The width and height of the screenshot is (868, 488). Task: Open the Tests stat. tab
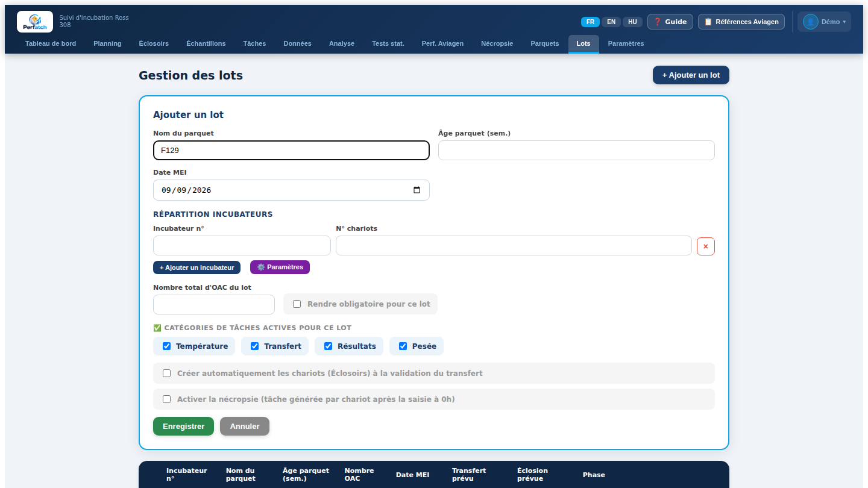coord(388,43)
